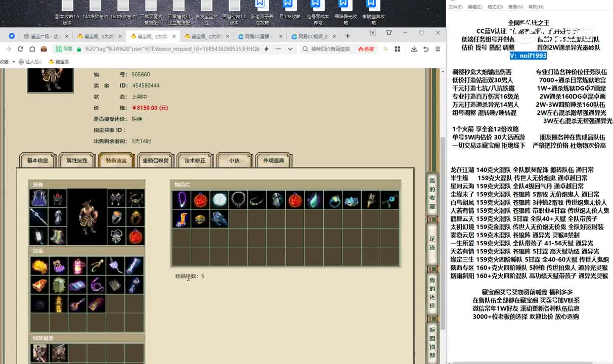Expand the address bar dropdown chevron
Image resolution: width=613 pixels, height=364 pixels.
290,49
